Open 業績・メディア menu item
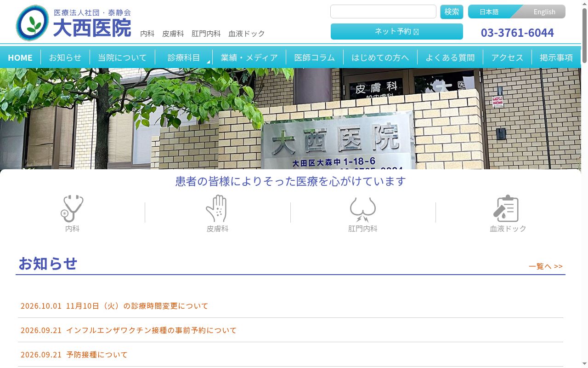 tap(249, 57)
